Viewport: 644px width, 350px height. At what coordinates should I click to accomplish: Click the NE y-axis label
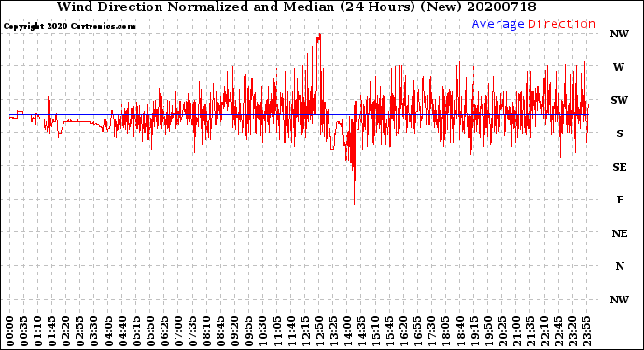(x=620, y=233)
